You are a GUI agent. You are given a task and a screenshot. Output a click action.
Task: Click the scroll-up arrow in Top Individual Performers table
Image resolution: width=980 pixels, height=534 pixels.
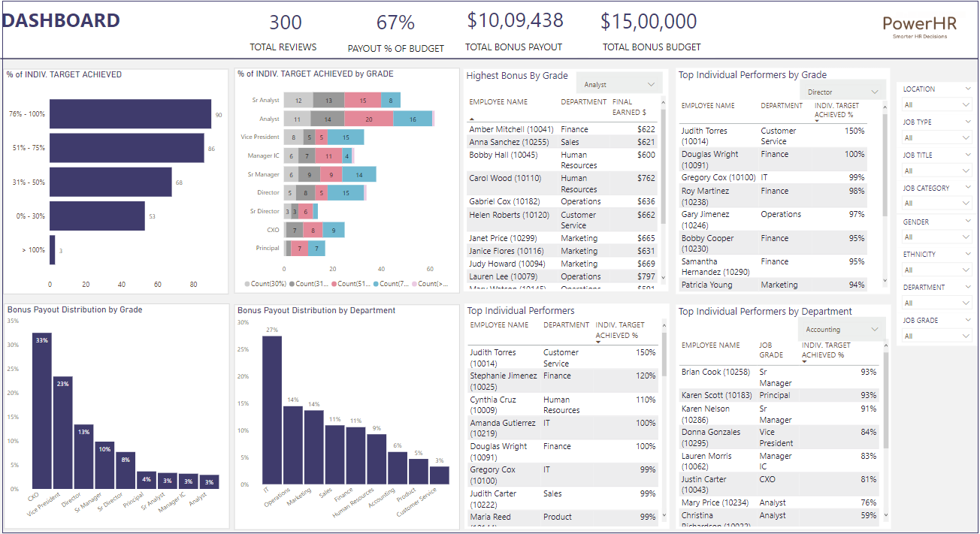pos(664,325)
